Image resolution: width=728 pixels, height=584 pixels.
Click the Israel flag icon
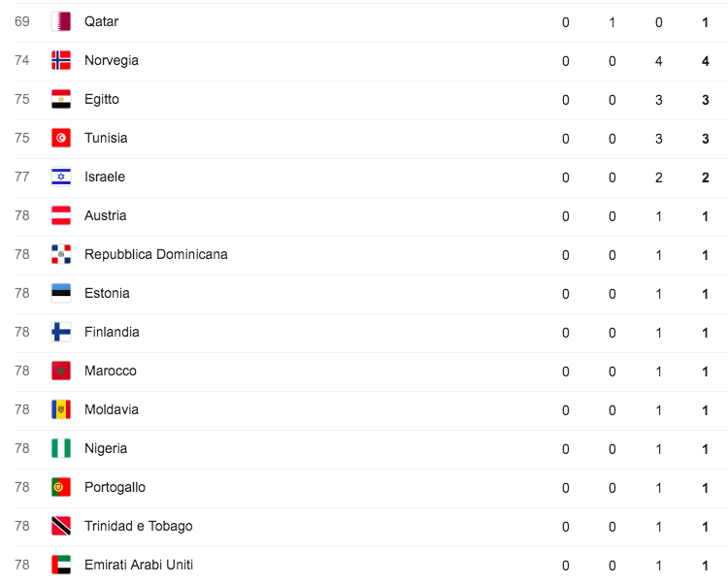[x=61, y=177]
